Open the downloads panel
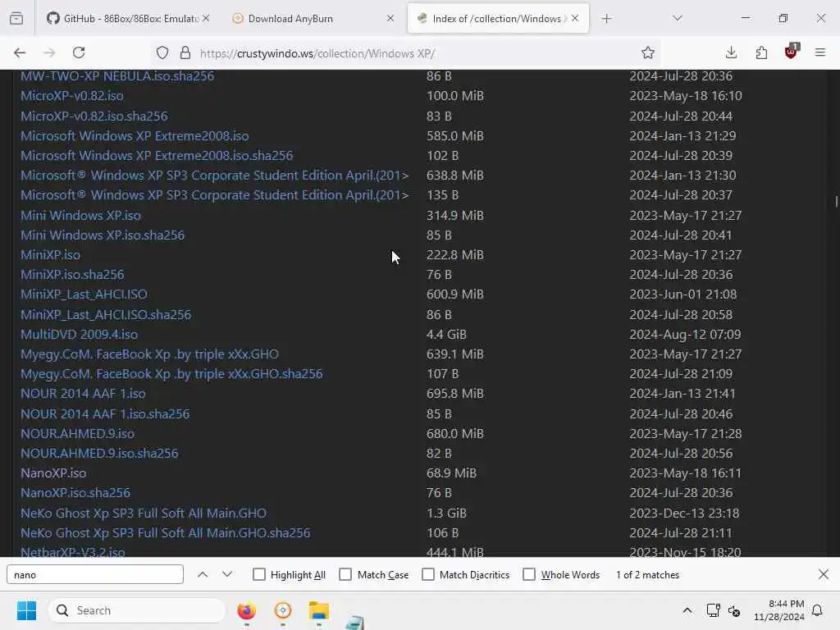The height and width of the screenshot is (630, 840). point(731,52)
